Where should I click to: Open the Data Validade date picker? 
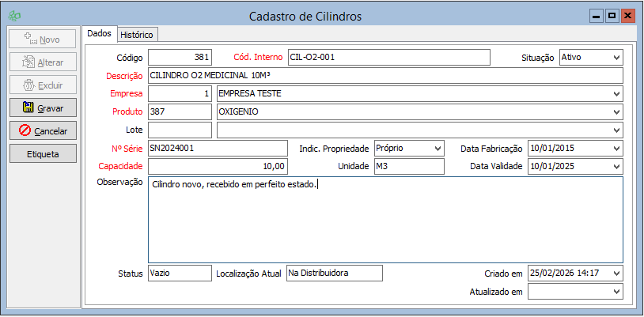pos(616,166)
